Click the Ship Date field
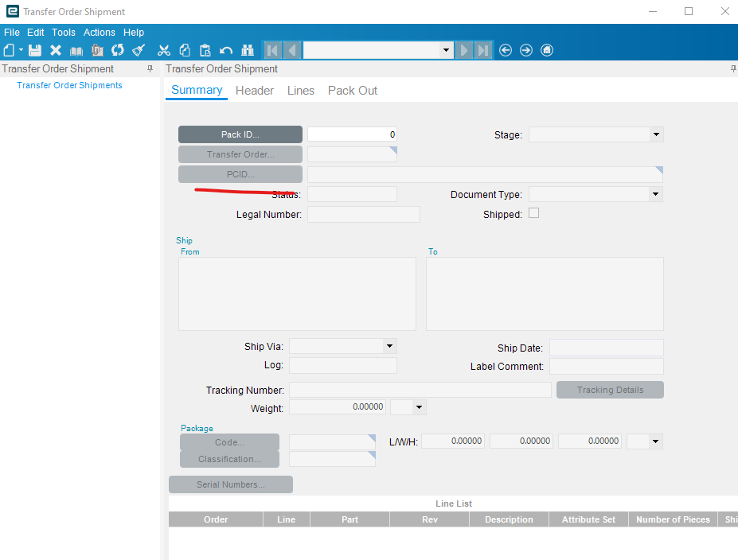Screen dimensions: 738x560 click(607, 348)
